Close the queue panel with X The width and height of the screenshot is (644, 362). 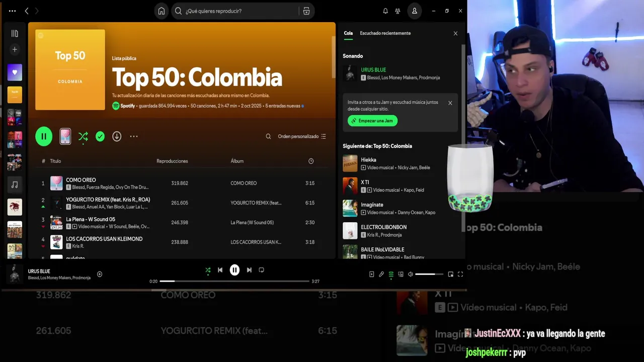click(455, 33)
